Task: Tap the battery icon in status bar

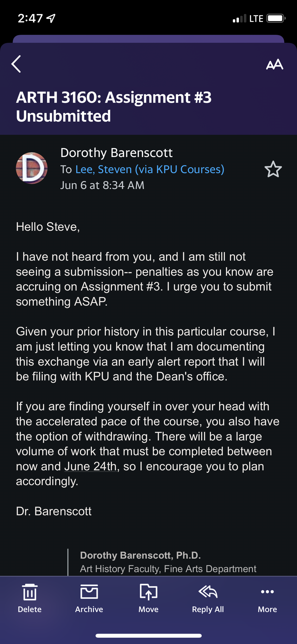Action: [276, 18]
